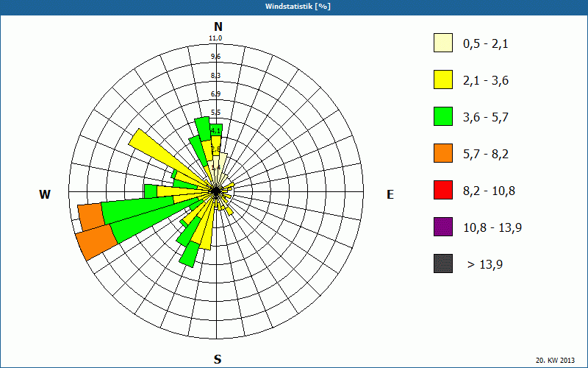Screen dimensions: 588x368
Task: Click the orange 5,7 - 8,2 legend swatch
Action: click(x=443, y=153)
